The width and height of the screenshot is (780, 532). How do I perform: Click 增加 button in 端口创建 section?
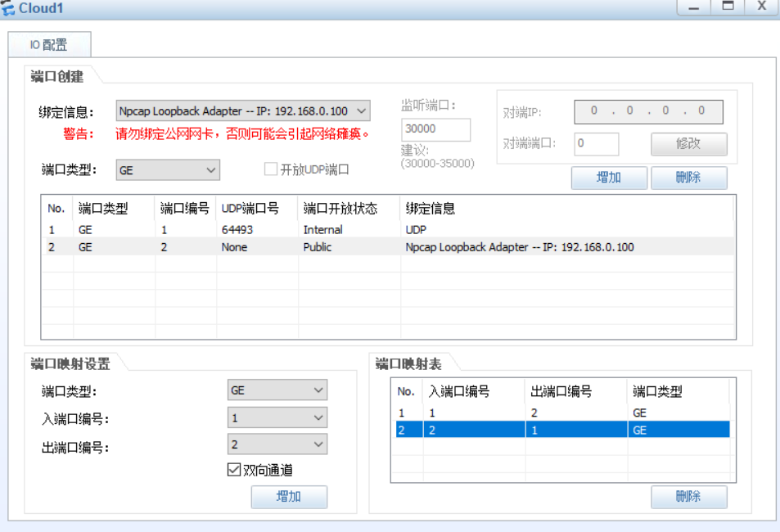point(609,178)
